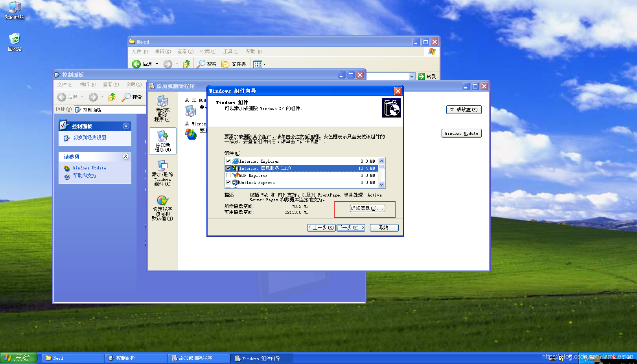Screen dimensions: 637x364
Task: Click the CD-ROM install icon
Action: (x=191, y=111)
